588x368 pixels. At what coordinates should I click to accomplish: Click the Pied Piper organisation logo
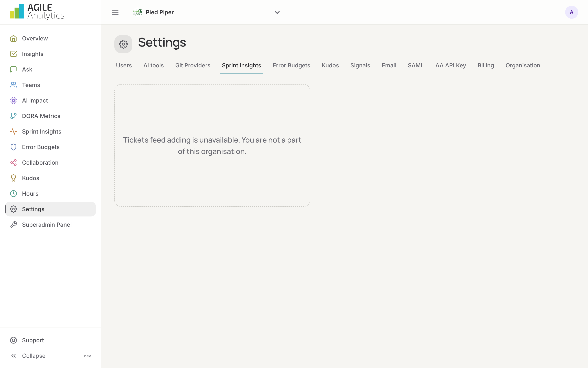(137, 12)
